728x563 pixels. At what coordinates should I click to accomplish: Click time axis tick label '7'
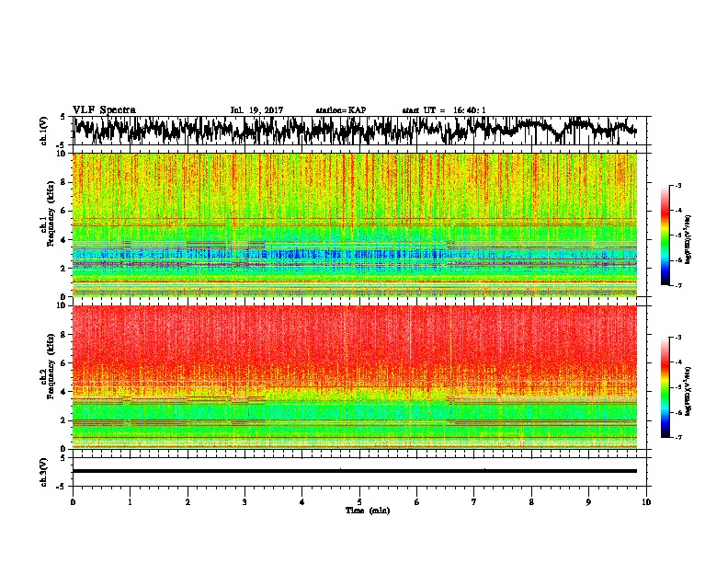(474, 502)
